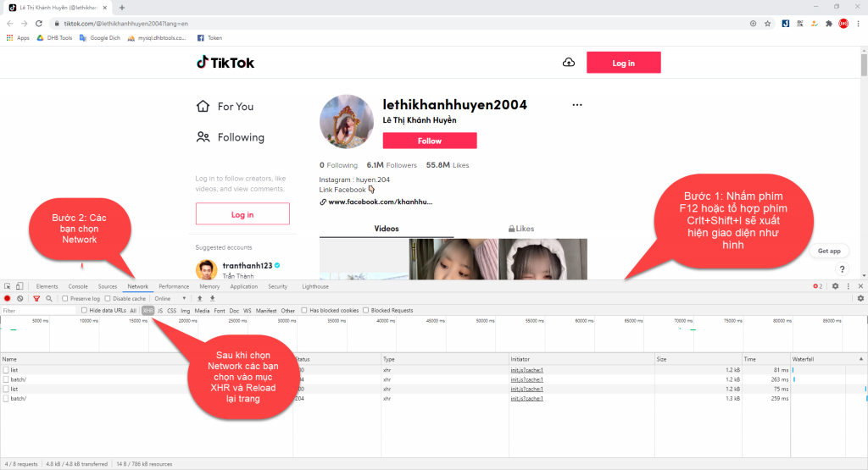Open the profile three-dots more menu
This screenshot has height=470, width=868.
pos(576,104)
